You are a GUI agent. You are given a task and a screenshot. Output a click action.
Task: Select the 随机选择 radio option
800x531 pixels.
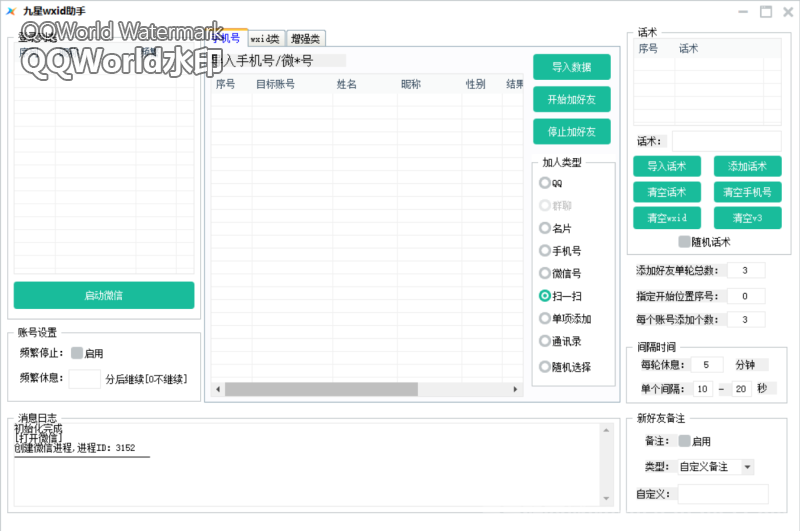(x=545, y=366)
